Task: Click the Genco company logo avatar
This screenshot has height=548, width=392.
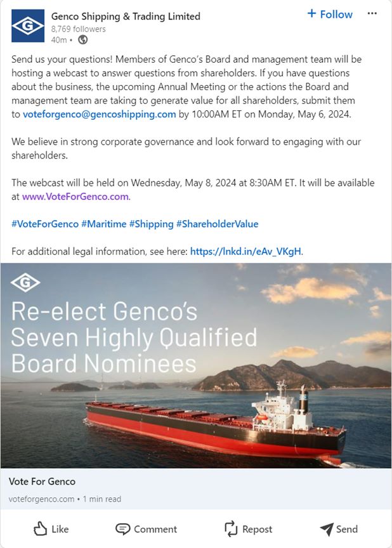Action: [x=28, y=26]
